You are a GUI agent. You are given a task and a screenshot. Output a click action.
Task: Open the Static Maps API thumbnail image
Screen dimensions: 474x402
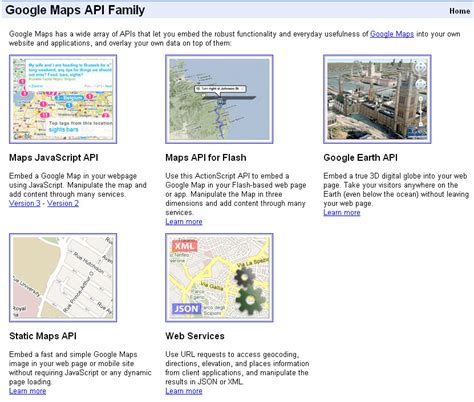[x=63, y=278]
